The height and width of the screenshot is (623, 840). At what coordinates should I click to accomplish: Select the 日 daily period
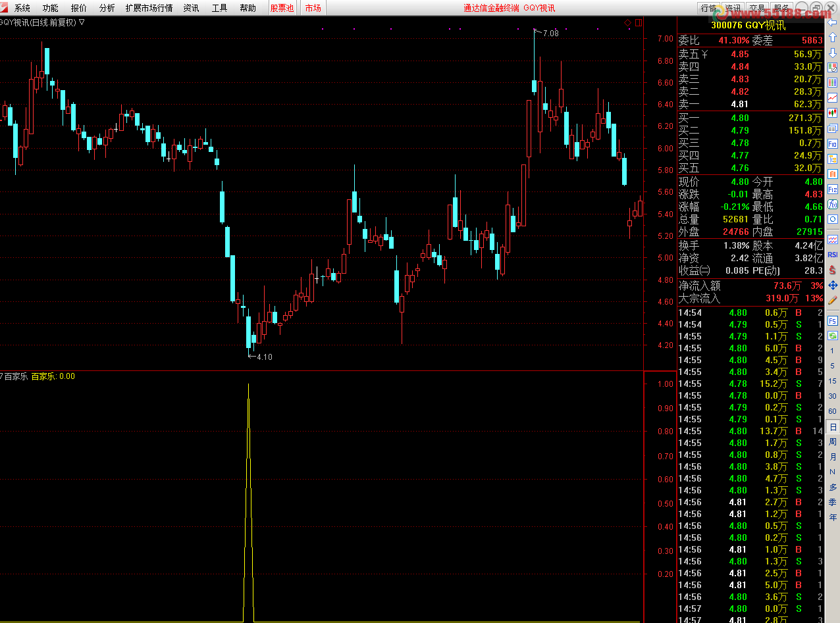pos(833,427)
